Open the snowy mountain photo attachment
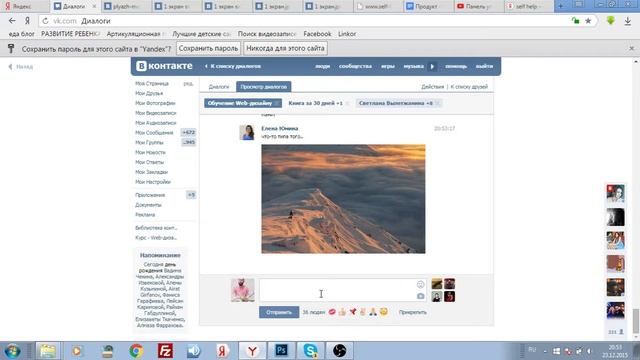This screenshot has height=360, width=640. [343, 199]
